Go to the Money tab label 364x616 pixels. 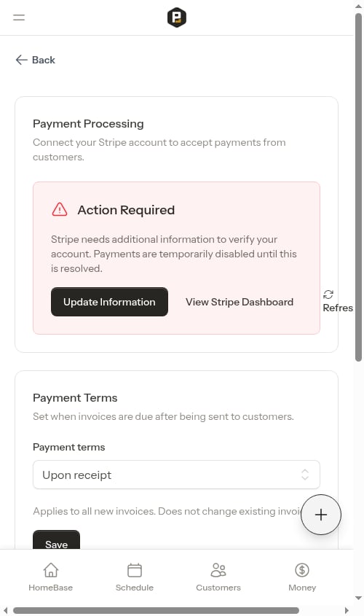pyautogui.click(x=302, y=588)
